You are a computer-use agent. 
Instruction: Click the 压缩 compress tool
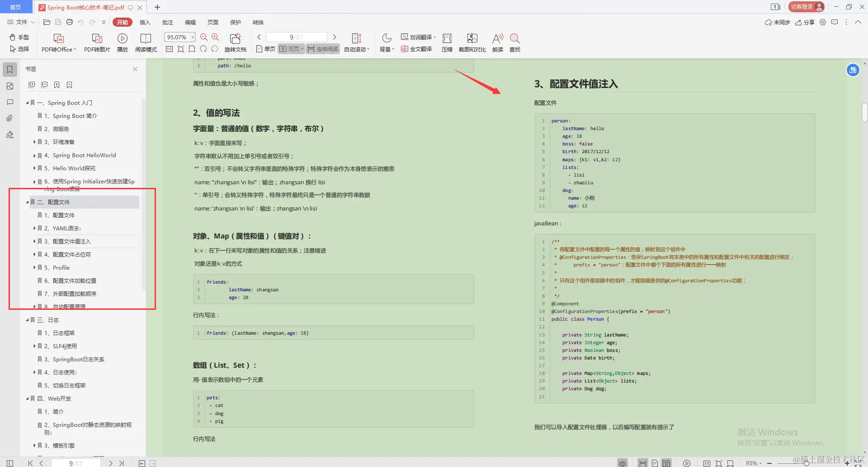pyautogui.click(x=447, y=43)
